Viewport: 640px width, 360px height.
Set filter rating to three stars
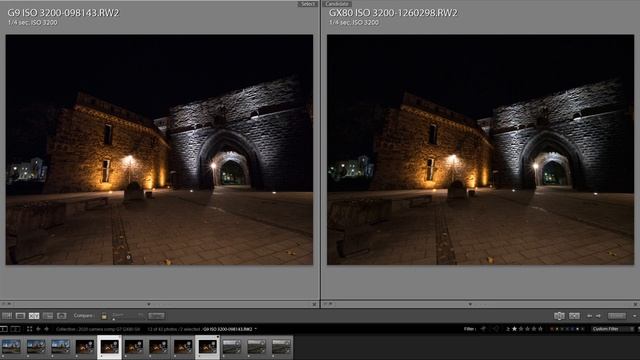point(527,329)
